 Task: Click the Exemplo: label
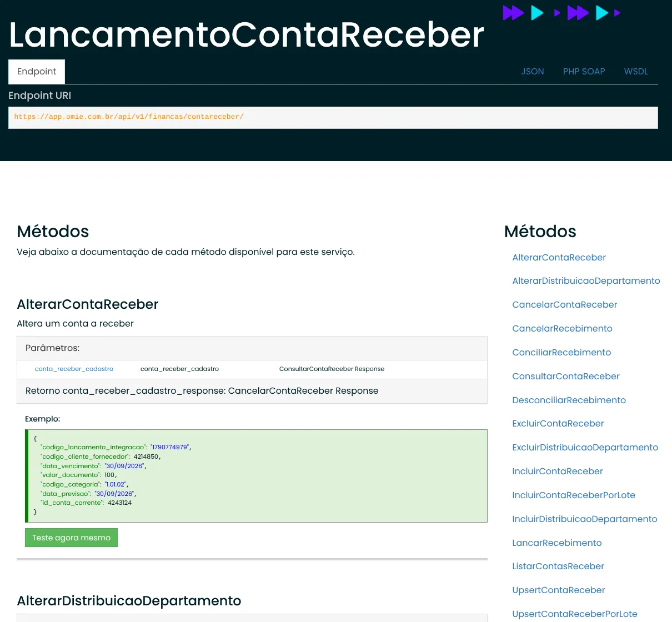(x=43, y=419)
